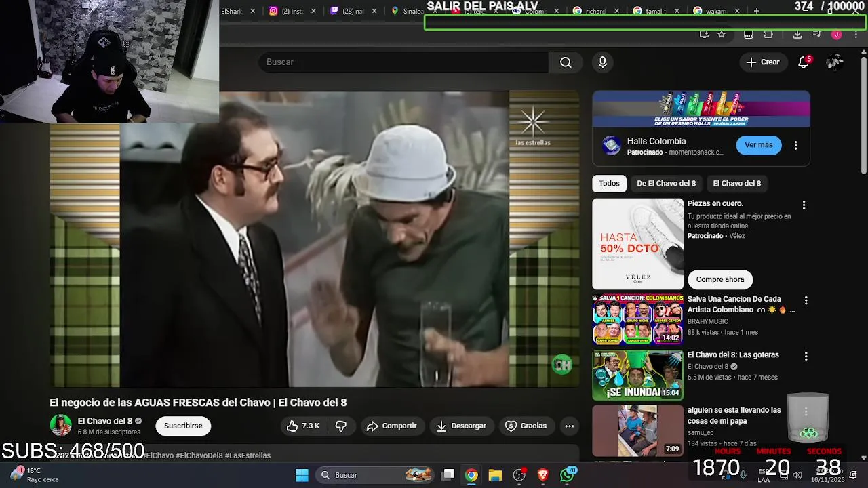
Task: Open the El Chavo del 8 channel name link
Action: coord(104,421)
